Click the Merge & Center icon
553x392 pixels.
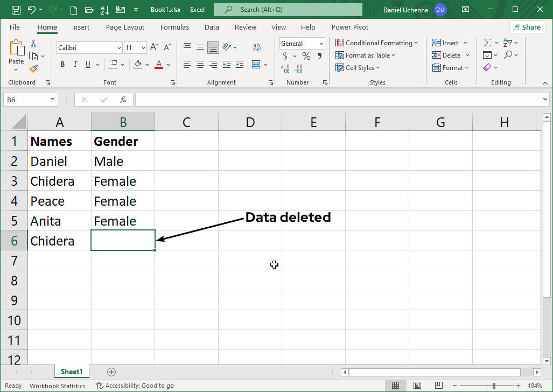tap(256, 65)
